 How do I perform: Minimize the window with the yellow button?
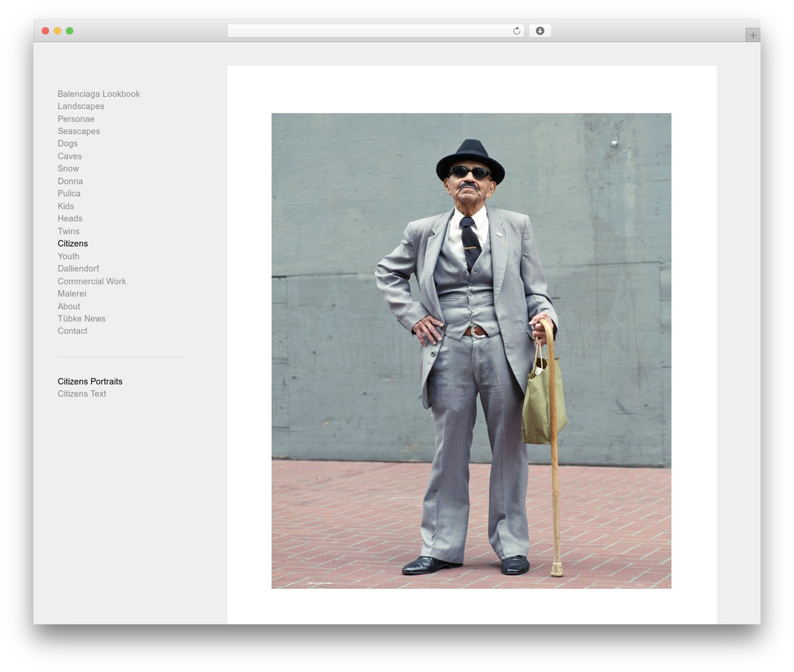(57, 31)
